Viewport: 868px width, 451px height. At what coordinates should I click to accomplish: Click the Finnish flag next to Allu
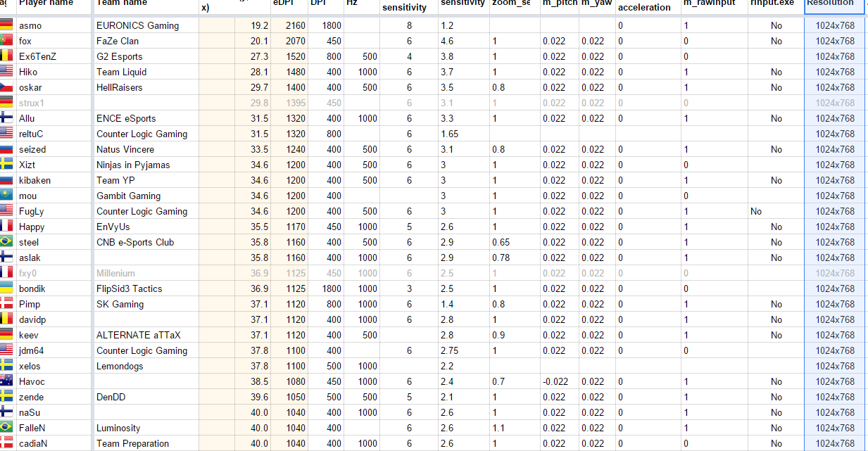(6, 118)
